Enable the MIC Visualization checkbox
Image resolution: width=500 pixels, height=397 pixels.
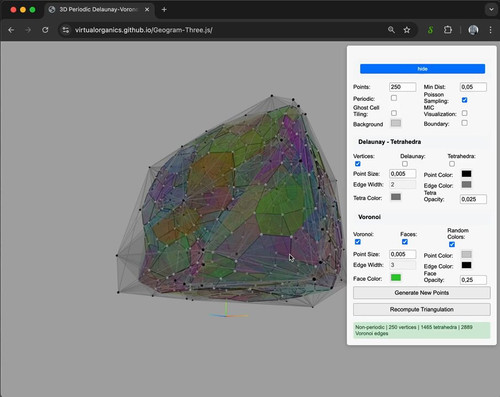(x=464, y=113)
